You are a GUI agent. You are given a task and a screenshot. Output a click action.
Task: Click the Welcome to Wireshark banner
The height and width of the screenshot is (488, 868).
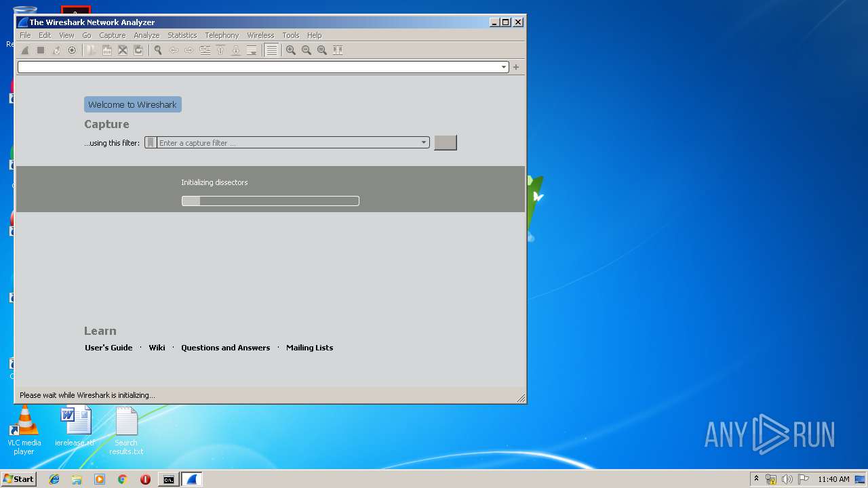133,104
